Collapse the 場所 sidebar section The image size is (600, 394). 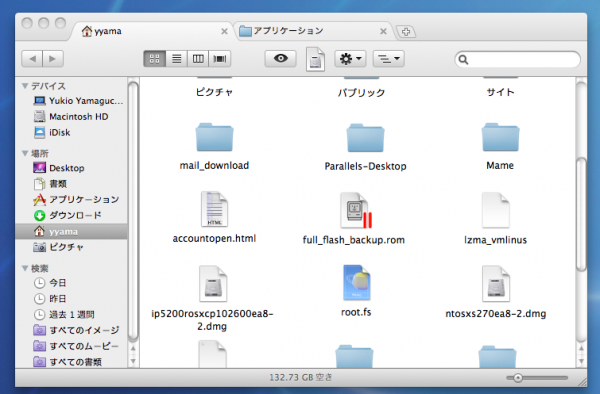click(25, 153)
